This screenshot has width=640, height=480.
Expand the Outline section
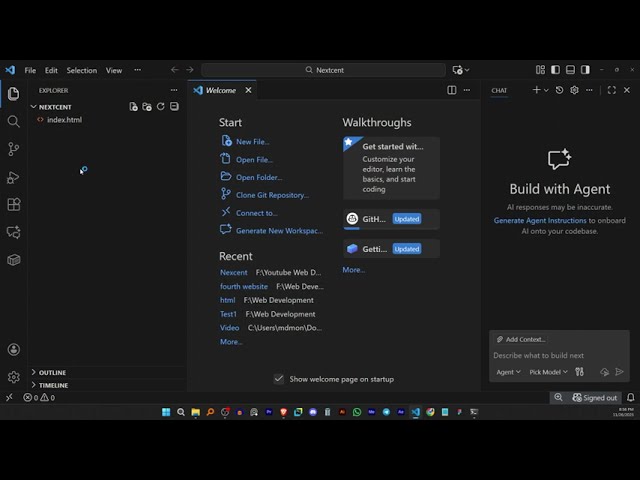tap(33, 372)
